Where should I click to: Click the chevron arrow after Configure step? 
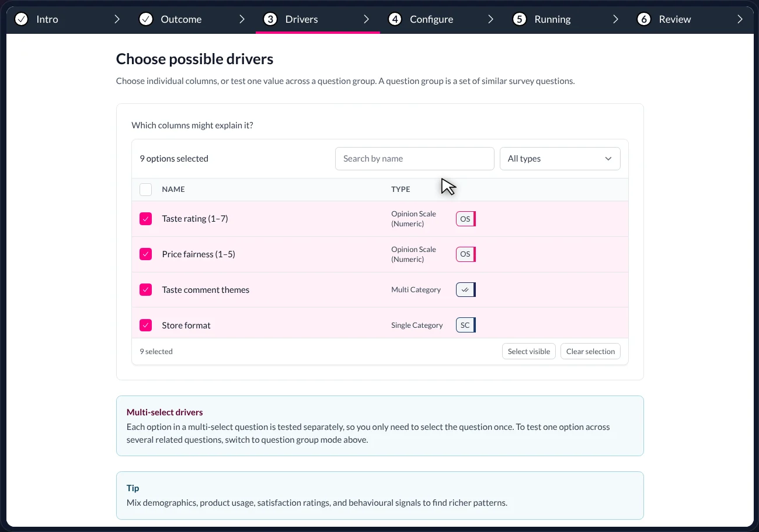tap(490, 19)
